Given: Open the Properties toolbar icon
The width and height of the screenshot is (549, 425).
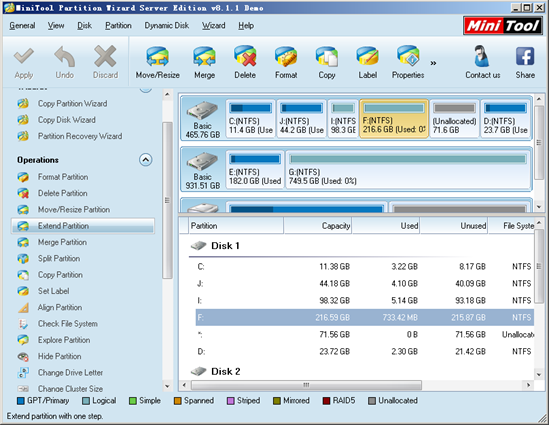Looking at the screenshot, I should (408, 56).
